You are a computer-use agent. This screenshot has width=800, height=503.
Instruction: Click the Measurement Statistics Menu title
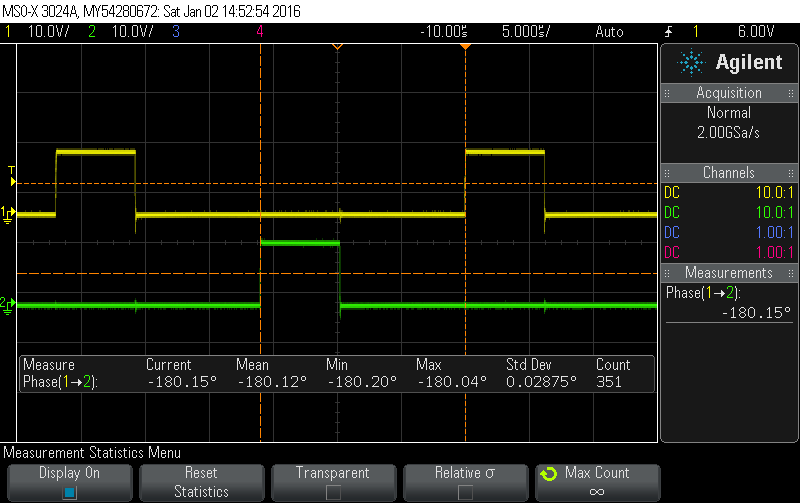pyautogui.click(x=92, y=453)
